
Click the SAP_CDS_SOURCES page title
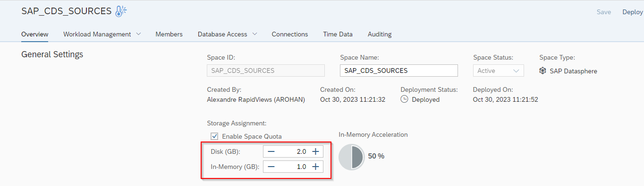(67, 11)
